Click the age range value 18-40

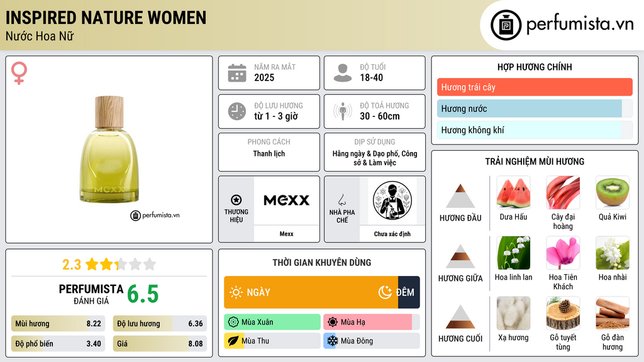(x=371, y=77)
